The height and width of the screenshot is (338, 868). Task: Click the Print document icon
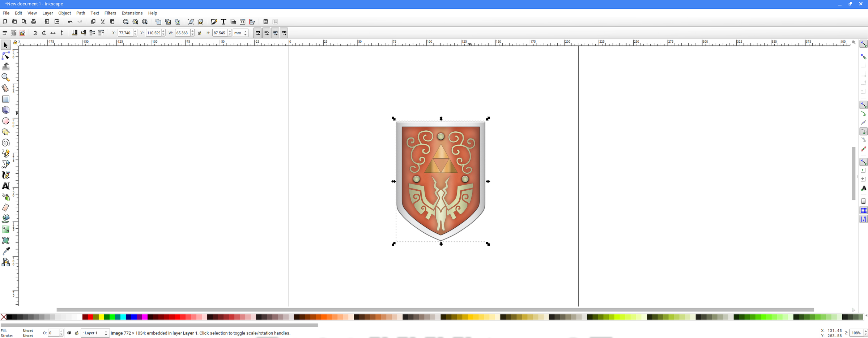pos(34,22)
